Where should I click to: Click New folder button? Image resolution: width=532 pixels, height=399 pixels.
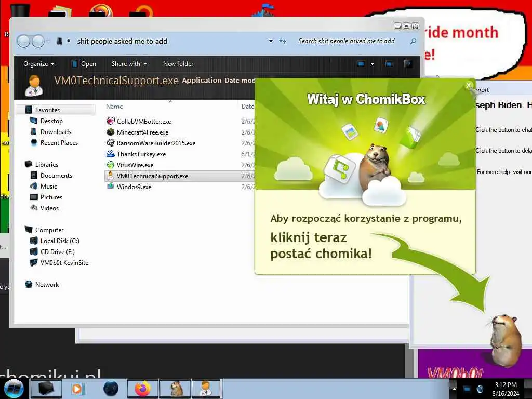click(178, 64)
